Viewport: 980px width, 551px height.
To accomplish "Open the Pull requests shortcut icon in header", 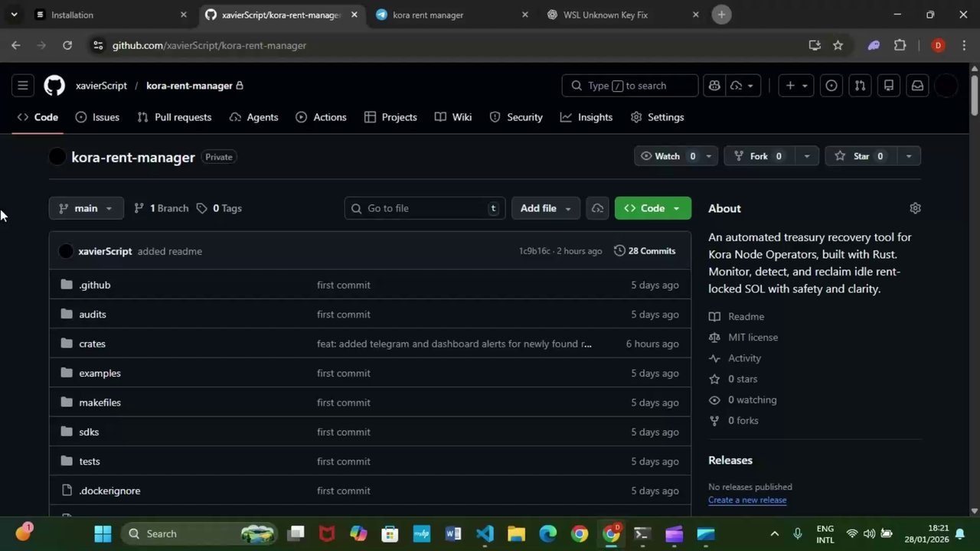I will click(x=860, y=86).
